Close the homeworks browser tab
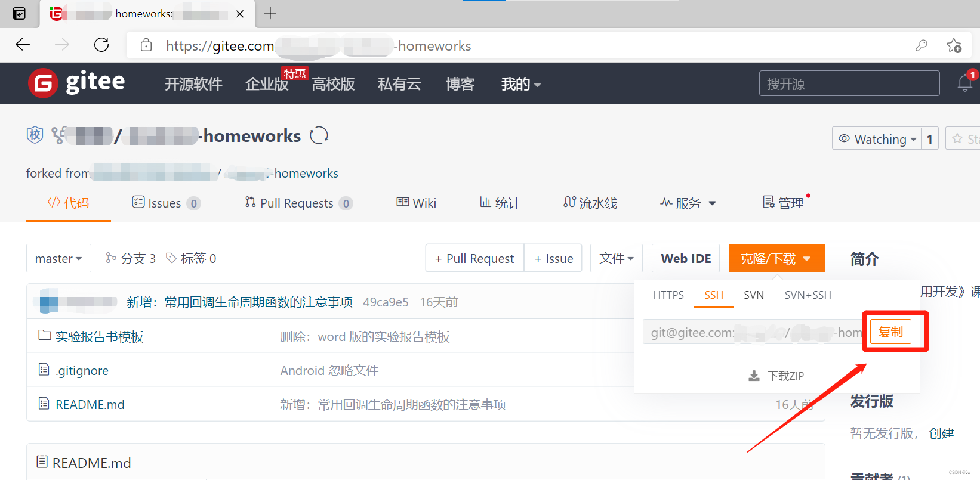 click(x=240, y=14)
